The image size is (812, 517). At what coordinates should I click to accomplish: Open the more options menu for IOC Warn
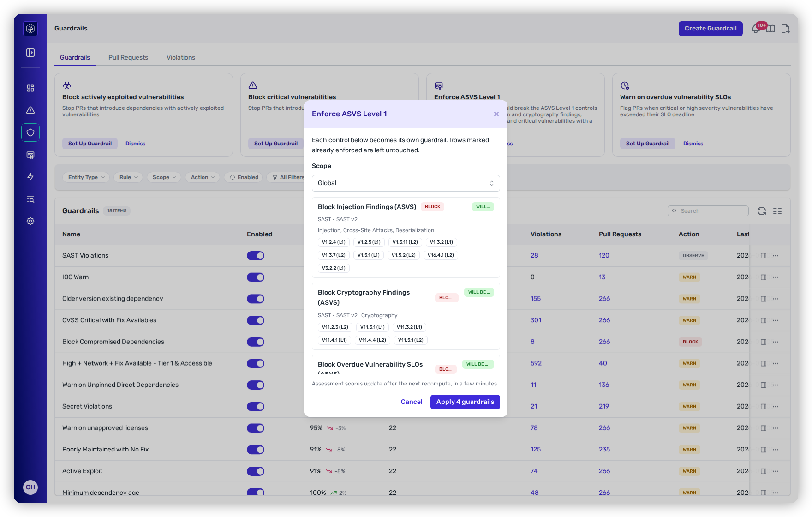(x=776, y=277)
